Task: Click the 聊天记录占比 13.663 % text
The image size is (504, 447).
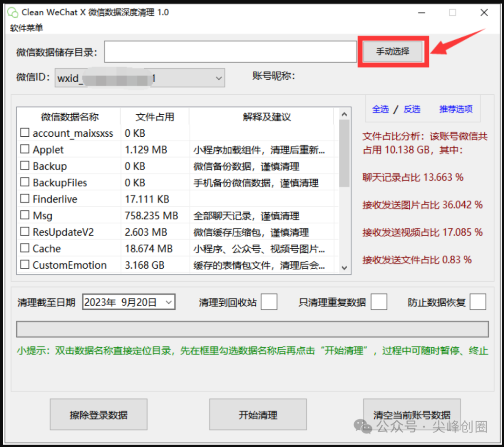Action: click(x=413, y=177)
